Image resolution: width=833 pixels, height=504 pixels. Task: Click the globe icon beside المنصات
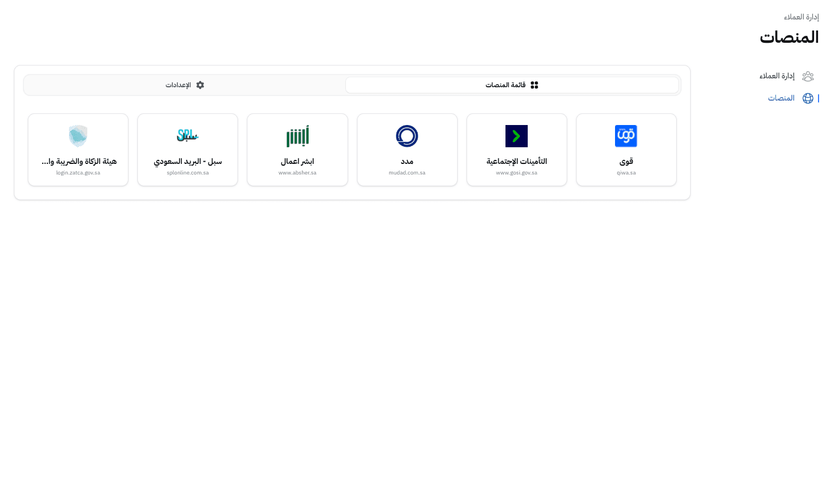point(808,98)
